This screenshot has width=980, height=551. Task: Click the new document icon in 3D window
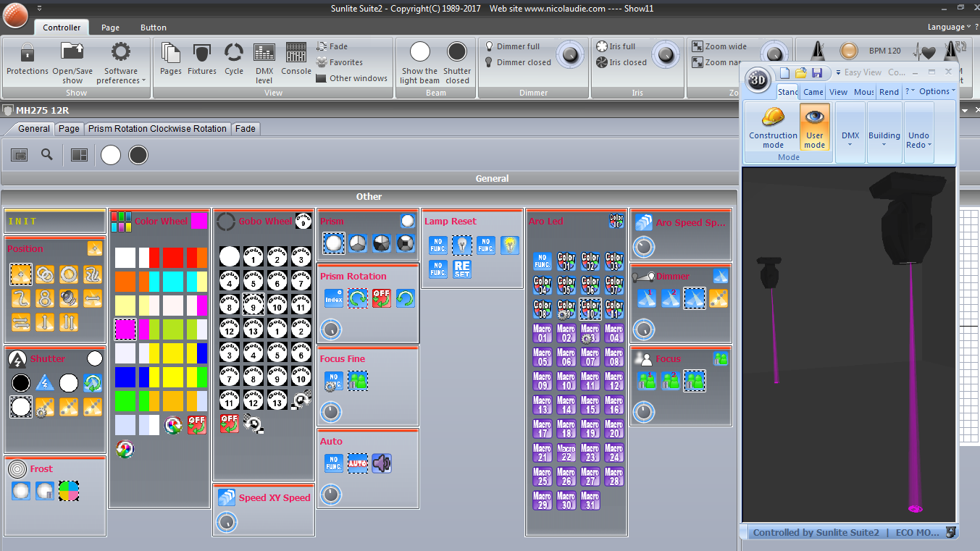[x=784, y=72]
